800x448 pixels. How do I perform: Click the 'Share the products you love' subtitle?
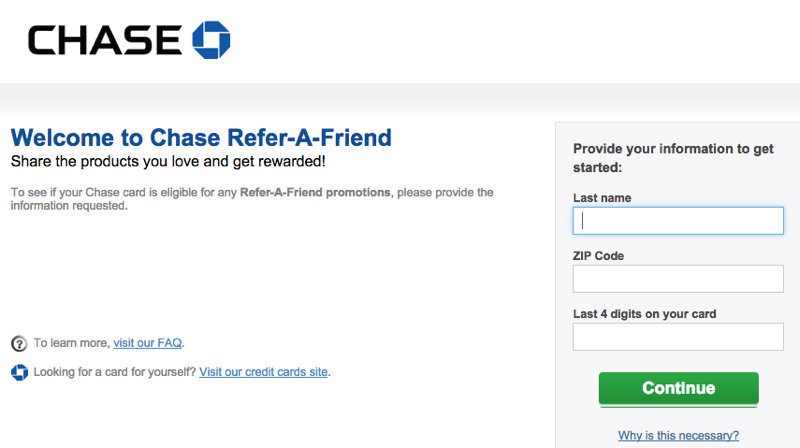168,161
